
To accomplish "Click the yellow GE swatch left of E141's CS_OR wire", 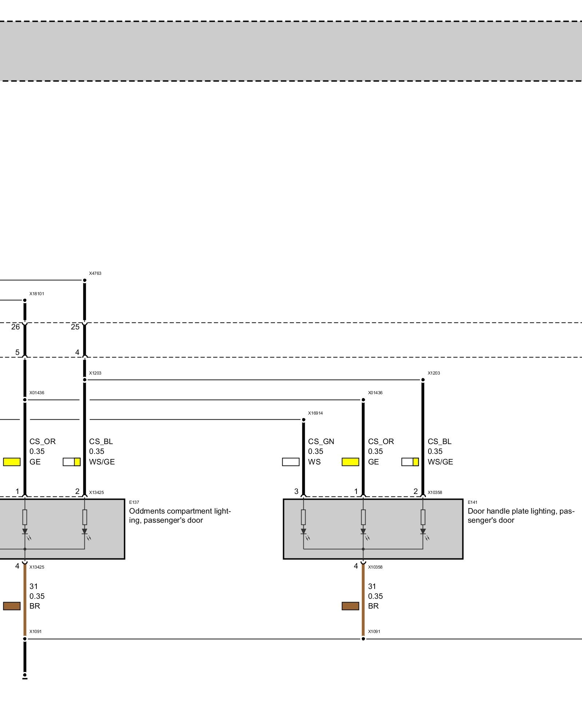I will (350, 462).
